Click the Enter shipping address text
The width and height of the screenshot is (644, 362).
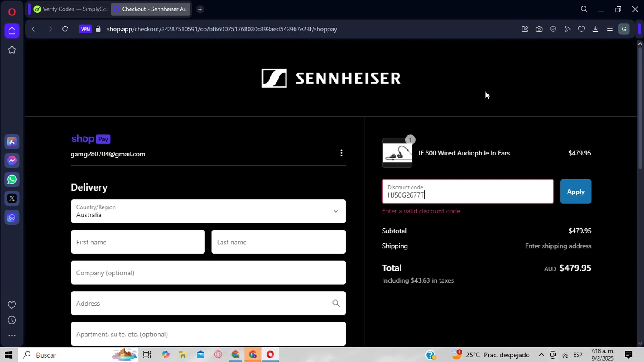pos(558,246)
